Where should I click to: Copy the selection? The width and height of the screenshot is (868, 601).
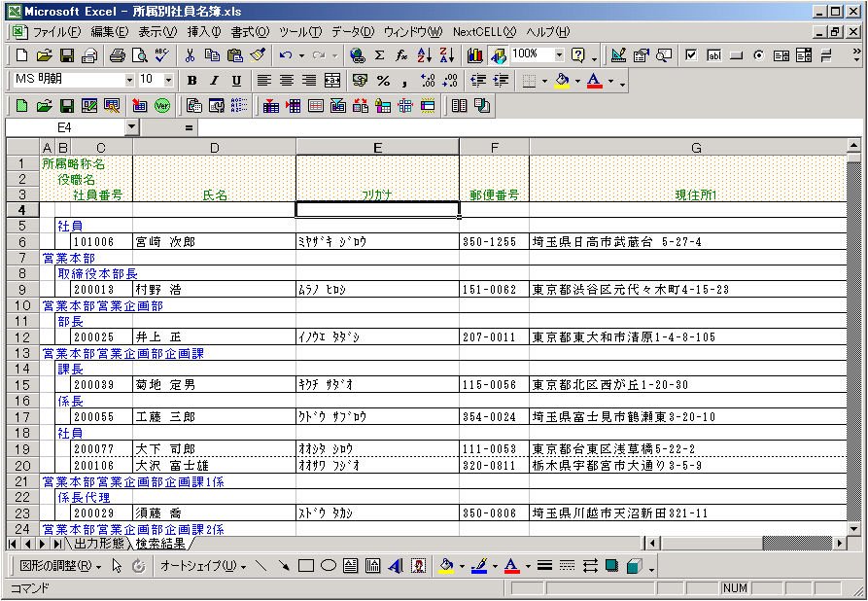(212, 54)
